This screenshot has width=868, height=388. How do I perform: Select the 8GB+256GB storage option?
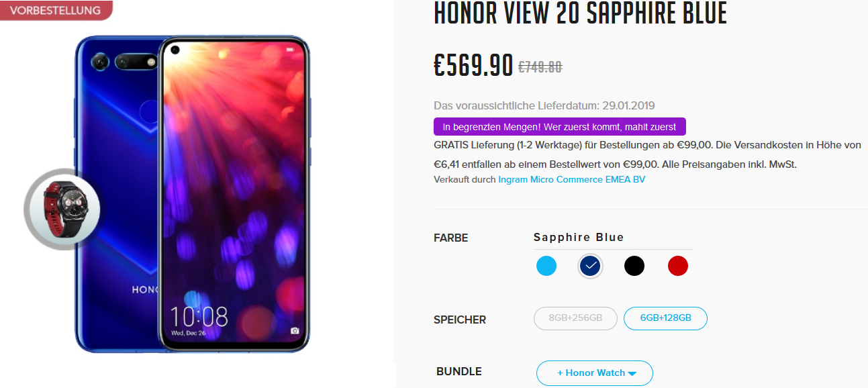575,318
